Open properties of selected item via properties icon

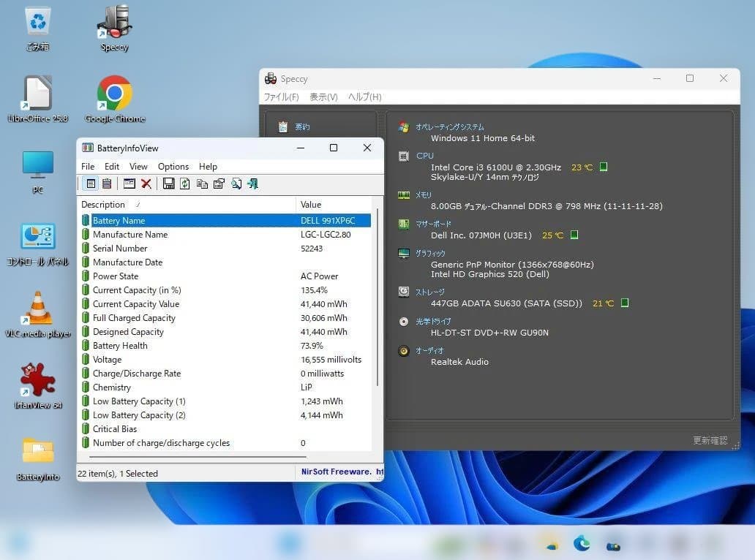pyautogui.click(x=218, y=183)
